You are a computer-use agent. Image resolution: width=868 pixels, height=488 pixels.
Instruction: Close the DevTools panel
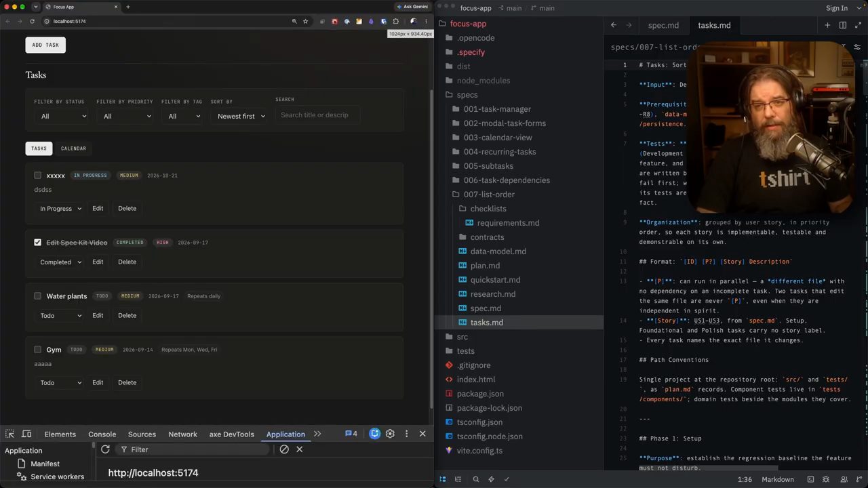click(x=422, y=434)
